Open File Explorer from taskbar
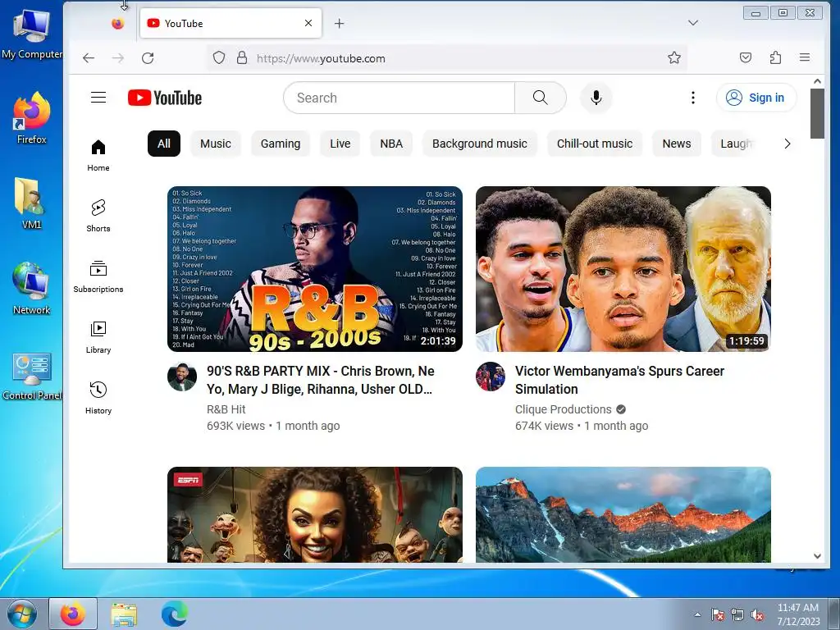The width and height of the screenshot is (840, 630). pyautogui.click(x=125, y=614)
